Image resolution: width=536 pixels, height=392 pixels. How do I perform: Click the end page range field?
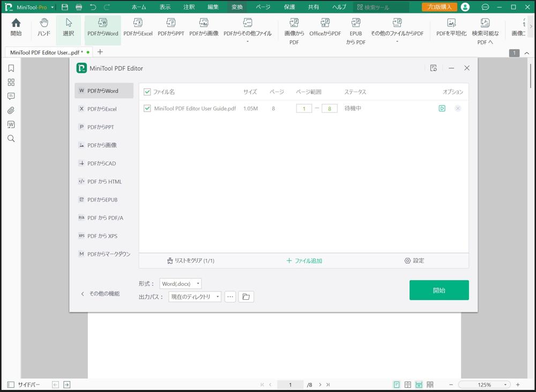[330, 108]
